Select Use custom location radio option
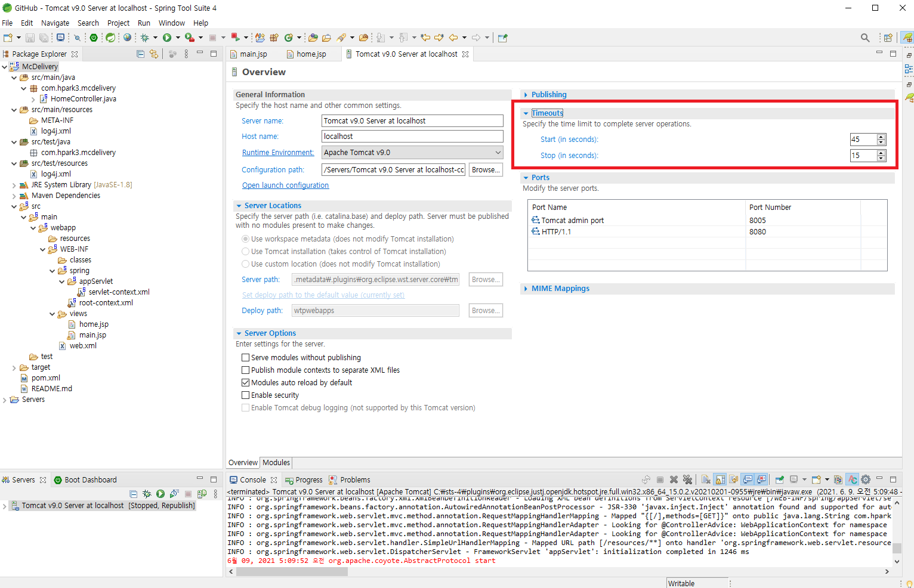914x588 pixels. [x=245, y=264]
